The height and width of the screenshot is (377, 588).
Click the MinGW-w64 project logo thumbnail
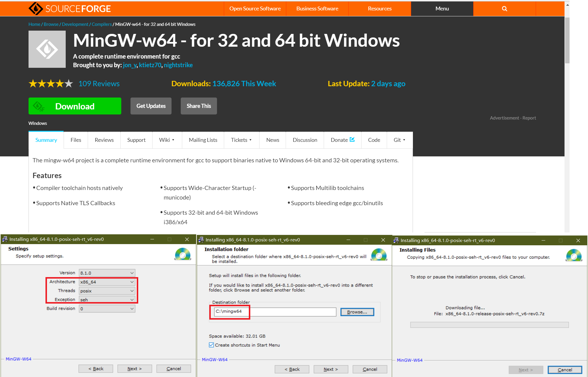click(x=47, y=49)
